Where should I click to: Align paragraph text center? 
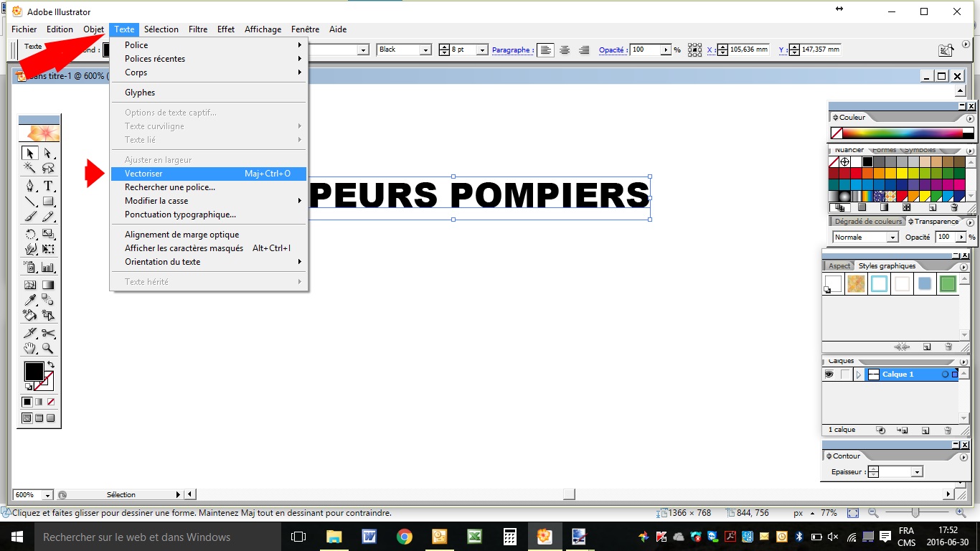(x=565, y=50)
